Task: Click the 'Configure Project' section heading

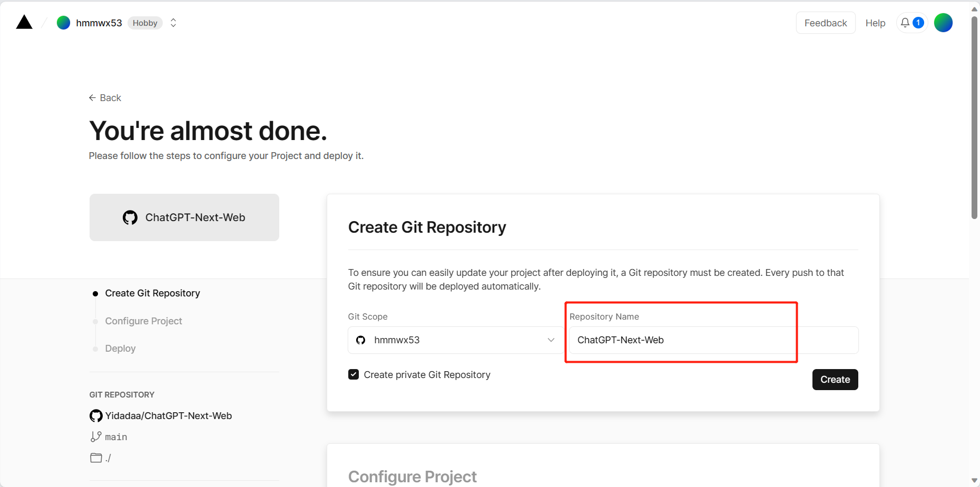Action: tap(412, 476)
